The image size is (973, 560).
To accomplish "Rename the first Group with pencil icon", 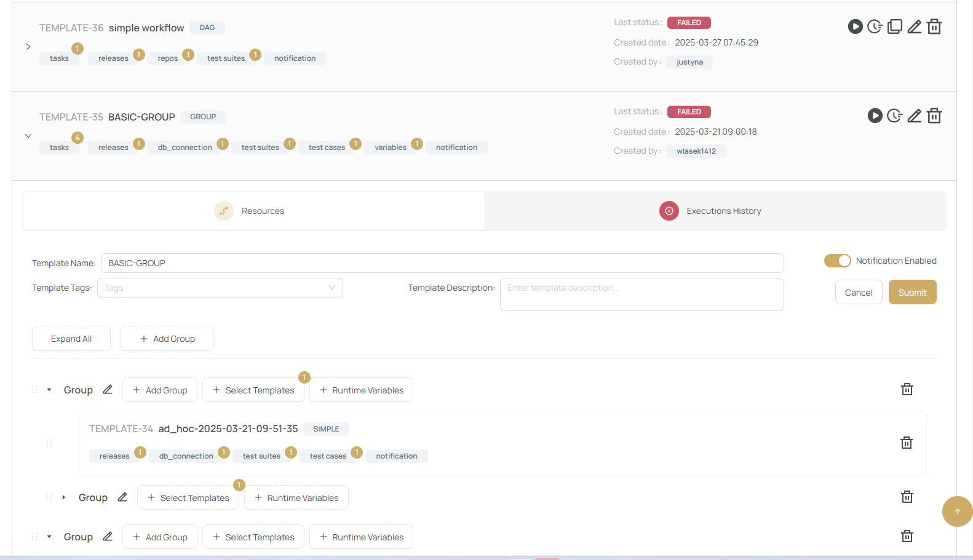I will tap(108, 390).
